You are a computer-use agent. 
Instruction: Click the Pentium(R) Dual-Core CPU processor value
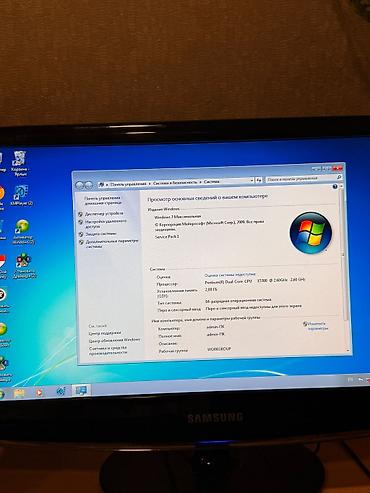click(x=255, y=281)
